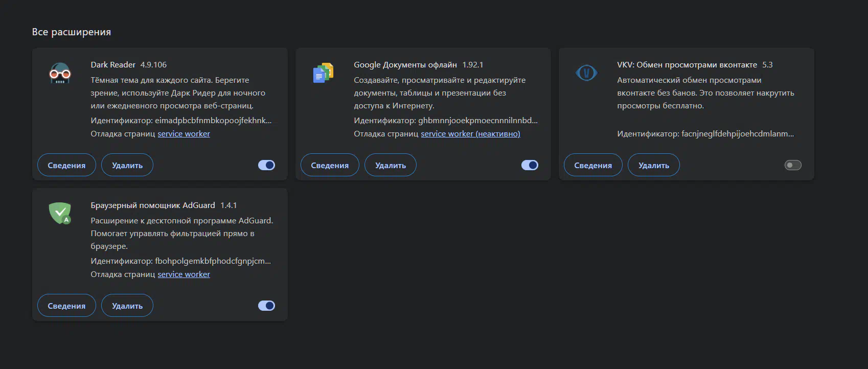Switch off the AdGuard helper toggle
Viewport: 868px width, 369px height.
pyautogui.click(x=266, y=306)
